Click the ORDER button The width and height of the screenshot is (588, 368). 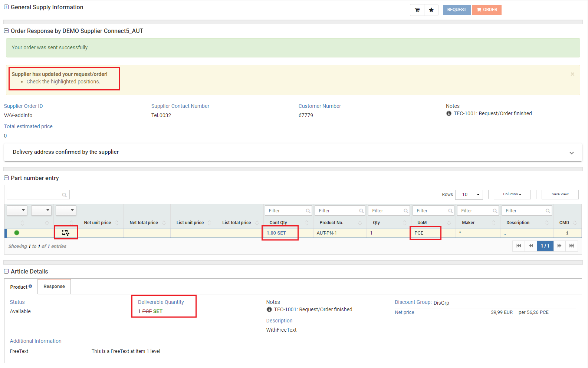[487, 10]
